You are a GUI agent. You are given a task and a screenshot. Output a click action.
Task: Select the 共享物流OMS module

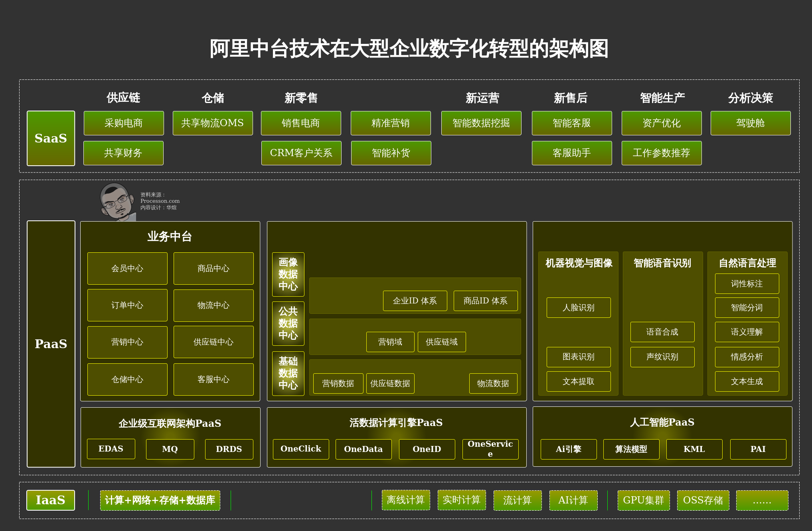point(213,123)
